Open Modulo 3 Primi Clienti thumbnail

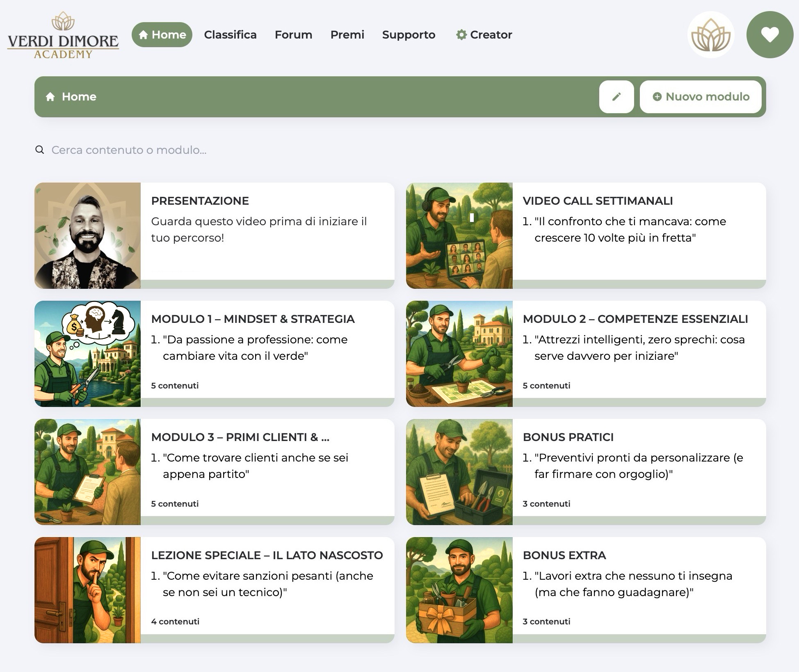(x=87, y=472)
